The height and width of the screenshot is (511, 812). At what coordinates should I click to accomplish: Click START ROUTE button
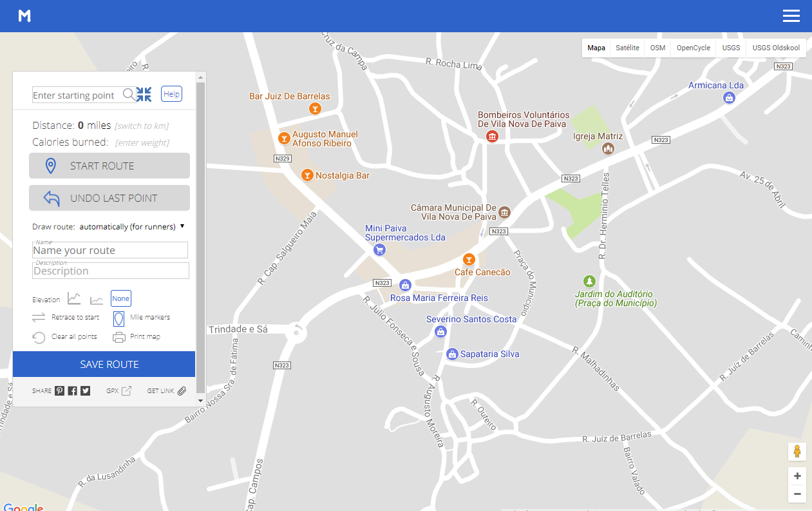[x=109, y=166]
